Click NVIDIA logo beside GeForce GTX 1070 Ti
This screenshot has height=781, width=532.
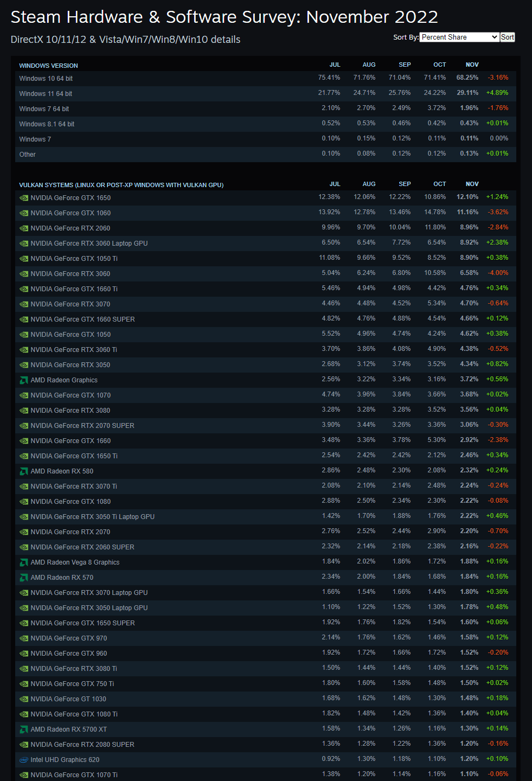(24, 775)
